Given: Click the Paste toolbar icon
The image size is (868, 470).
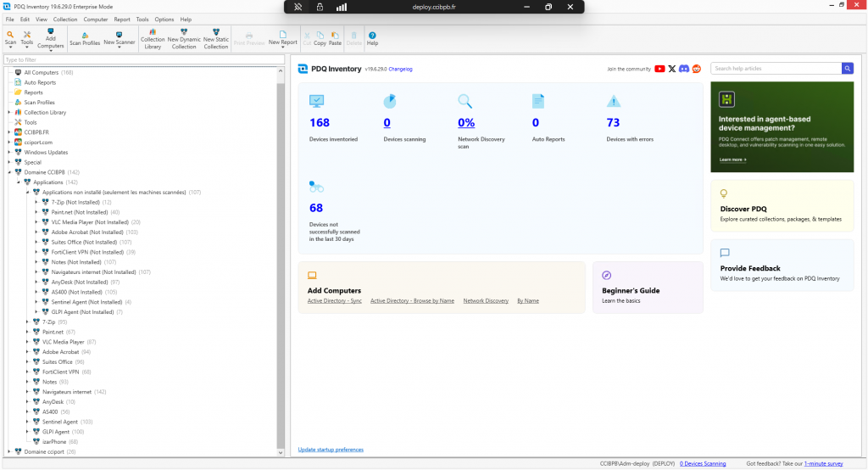Looking at the screenshot, I should (x=335, y=38).
